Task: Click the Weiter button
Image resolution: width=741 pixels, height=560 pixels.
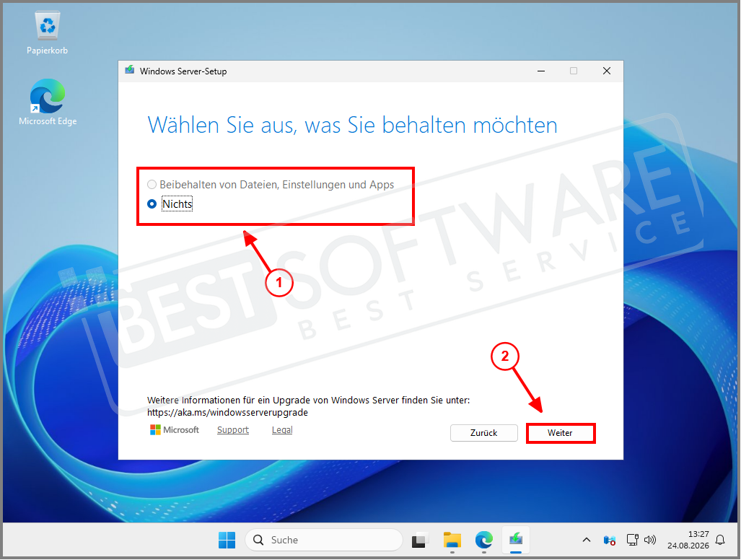Action: 561,433
